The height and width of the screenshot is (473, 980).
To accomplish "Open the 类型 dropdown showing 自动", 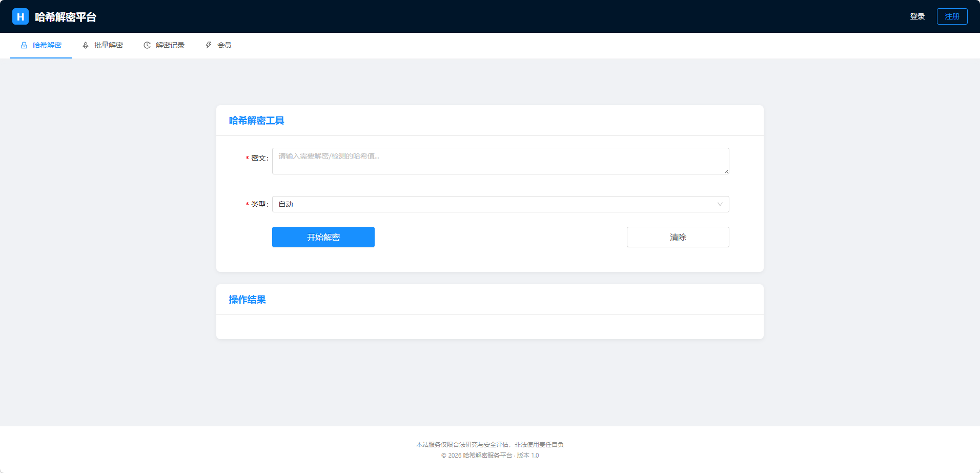I will tap(492, 204).
